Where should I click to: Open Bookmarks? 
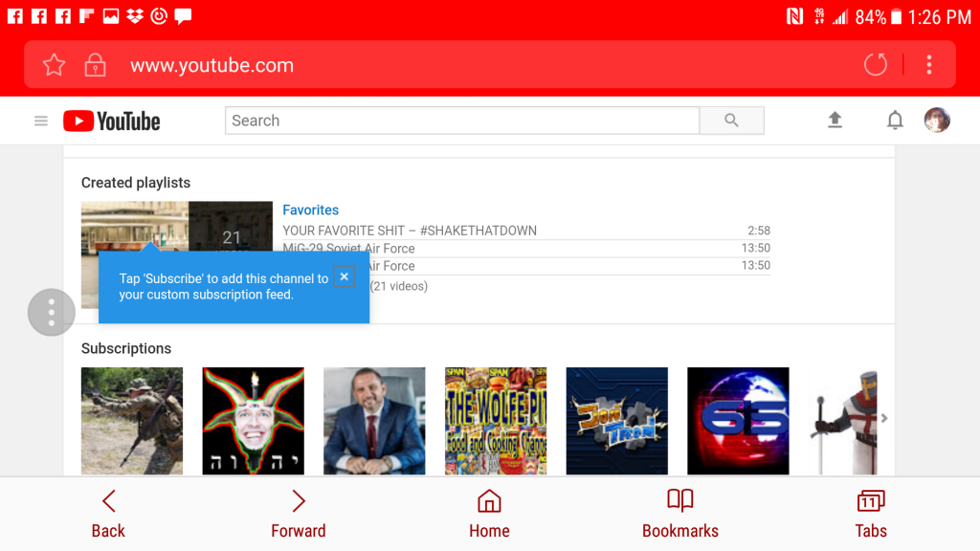point(680,514)
